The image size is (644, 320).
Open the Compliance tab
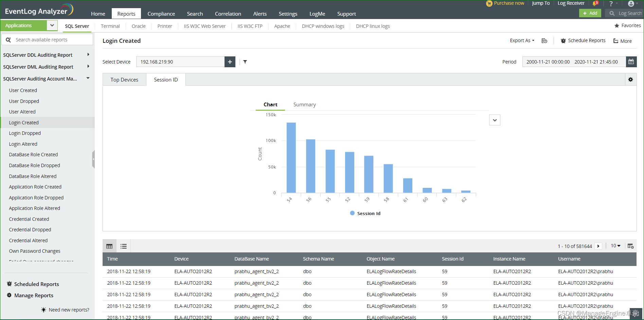pos(161,14)
